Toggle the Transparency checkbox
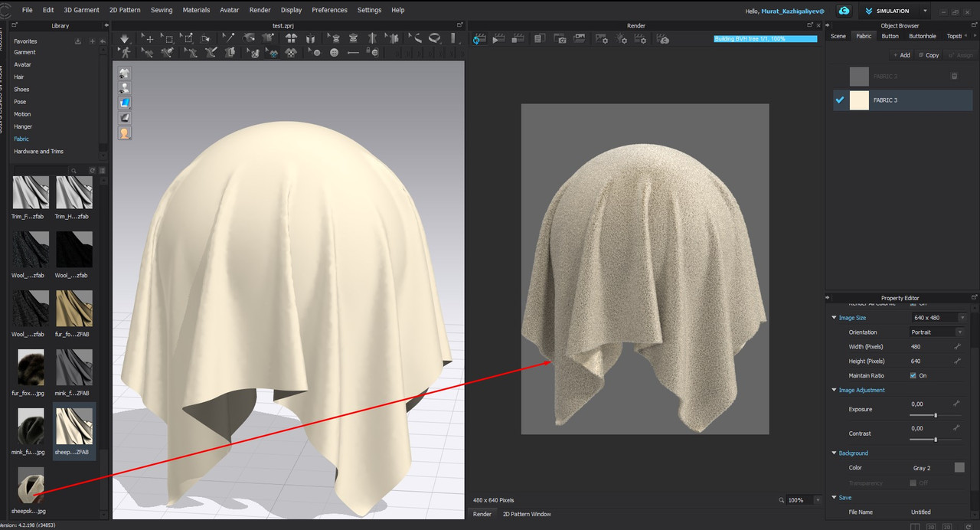The height and width of the screenshot is (530, 980). tap(913, 483)
